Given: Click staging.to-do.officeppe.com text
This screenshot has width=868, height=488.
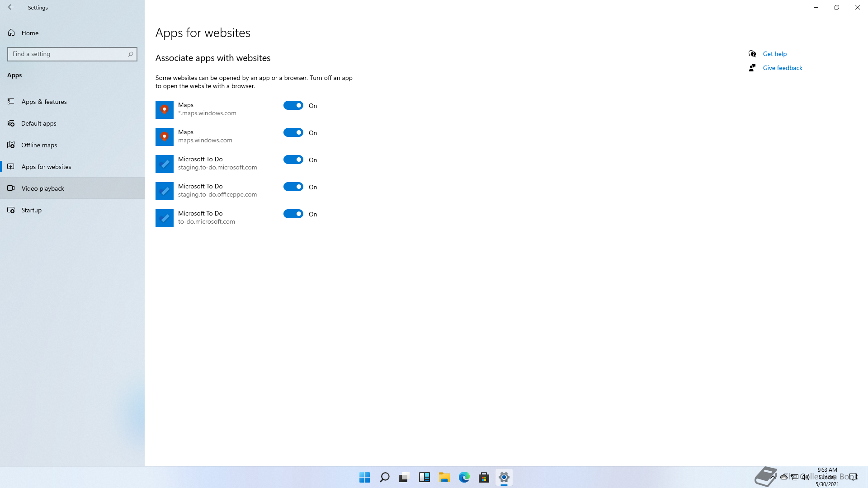Looking at the screenshot, I should [x=217, y=194].
